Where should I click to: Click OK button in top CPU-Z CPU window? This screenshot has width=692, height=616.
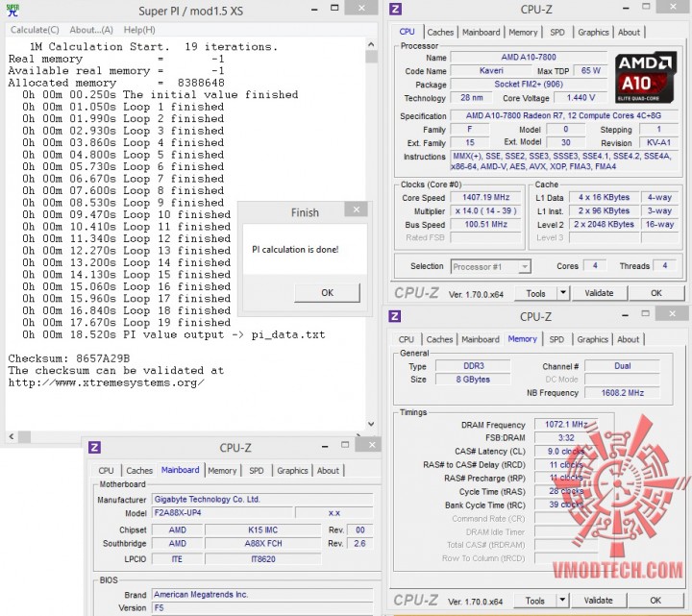pyautogui.click(x=656, y=293)
